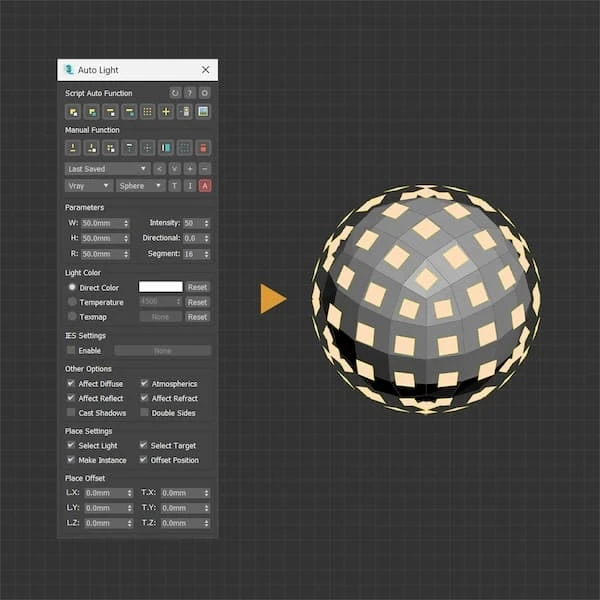Viewport: 600px width, 600px height.
Task: Click the white Direct Color swatch
Action: pos(160,287)
